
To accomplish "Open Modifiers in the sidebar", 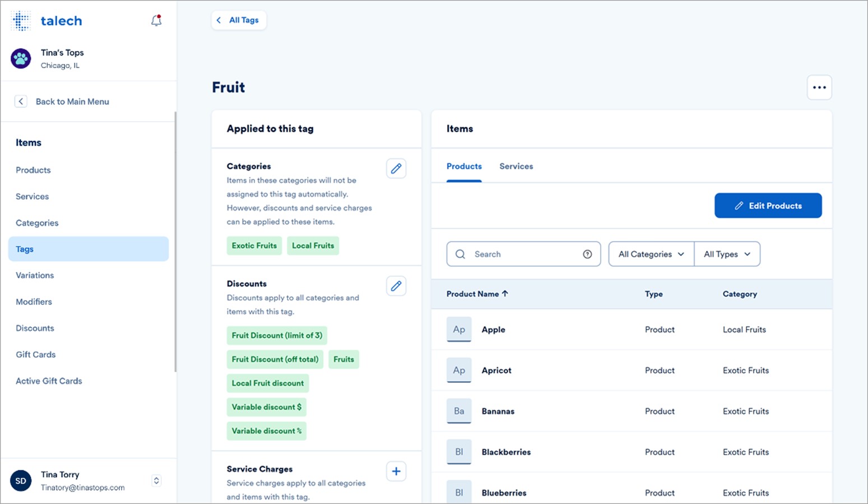I will tap(34, 302).
